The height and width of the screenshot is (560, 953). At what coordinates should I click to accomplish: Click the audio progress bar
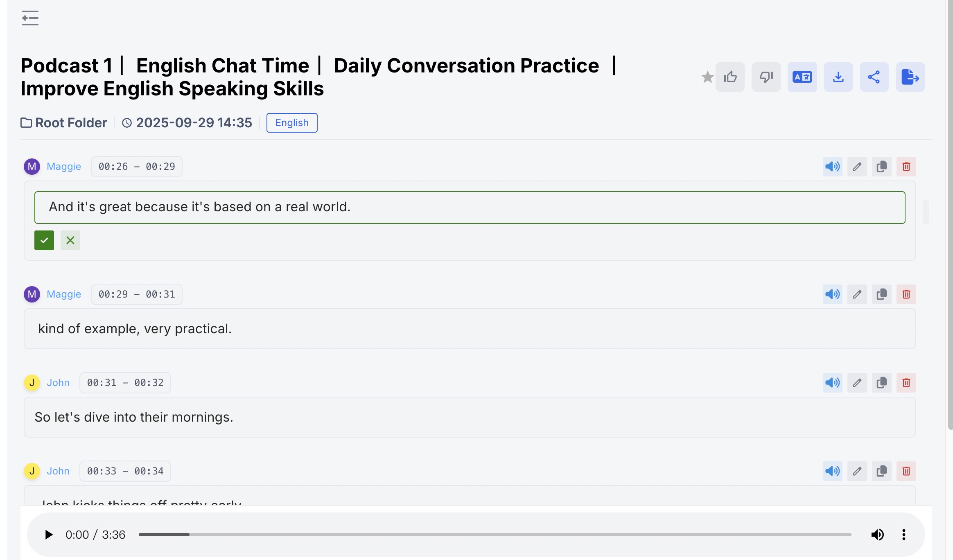point(495,535)
